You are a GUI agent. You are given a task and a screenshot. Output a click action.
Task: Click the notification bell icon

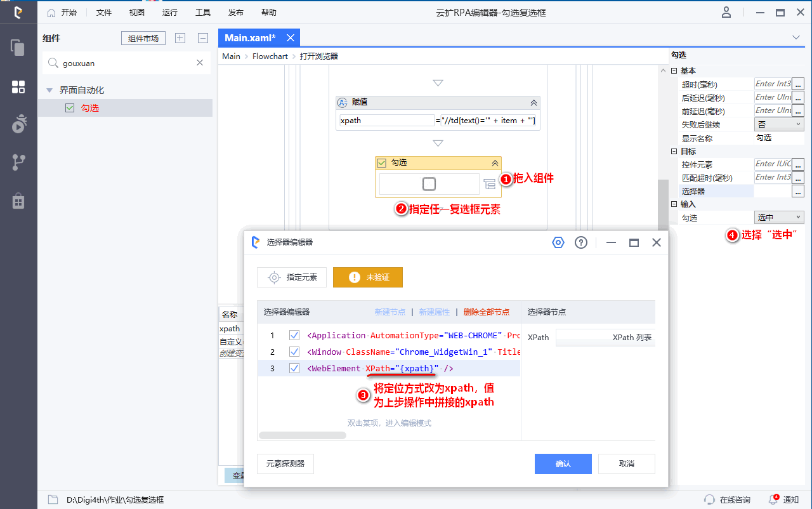[773, 499]
